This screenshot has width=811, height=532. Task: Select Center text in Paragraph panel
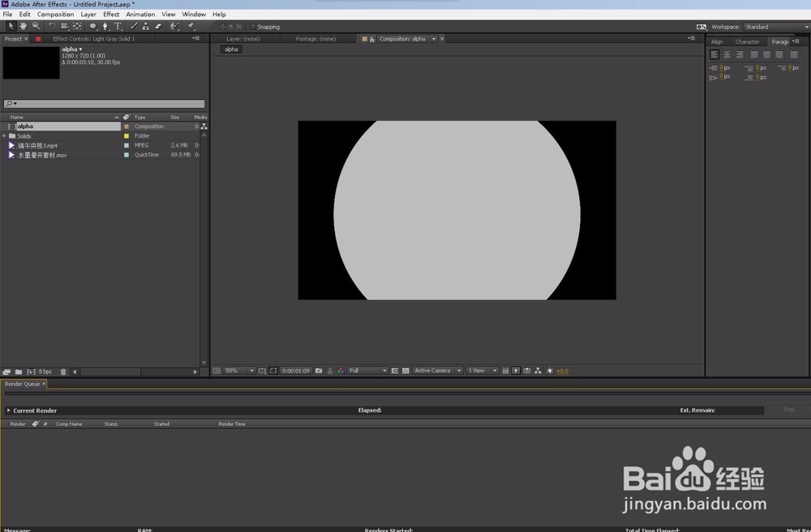point(727,54)
